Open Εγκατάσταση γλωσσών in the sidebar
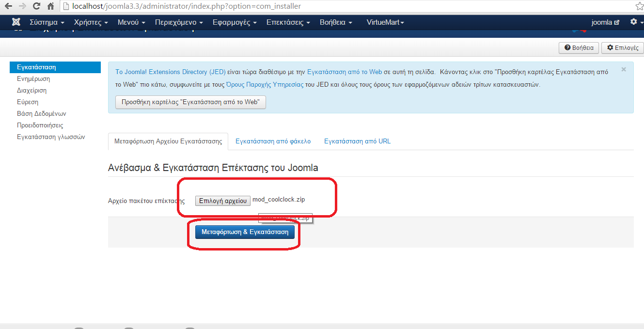644x329 pixels. 51,137
